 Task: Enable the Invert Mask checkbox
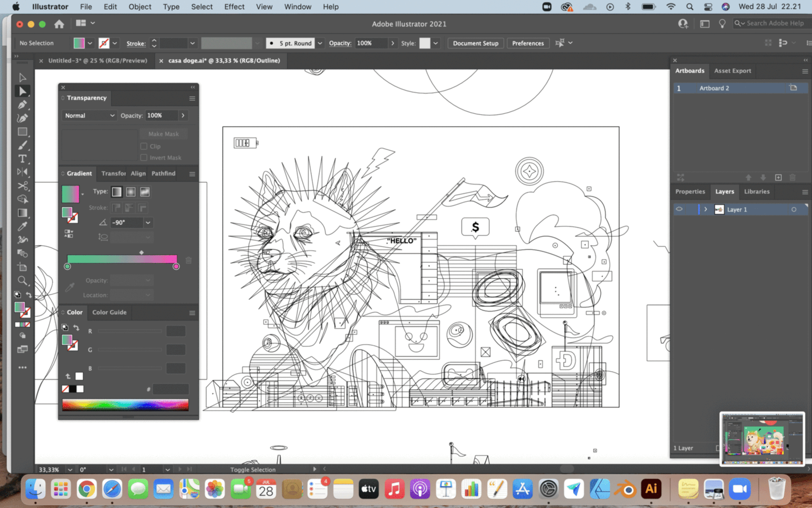tap(144, 157)
